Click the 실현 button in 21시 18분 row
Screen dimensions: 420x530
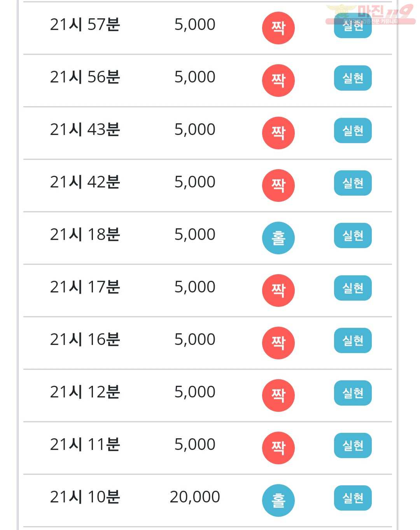point(353,236)
